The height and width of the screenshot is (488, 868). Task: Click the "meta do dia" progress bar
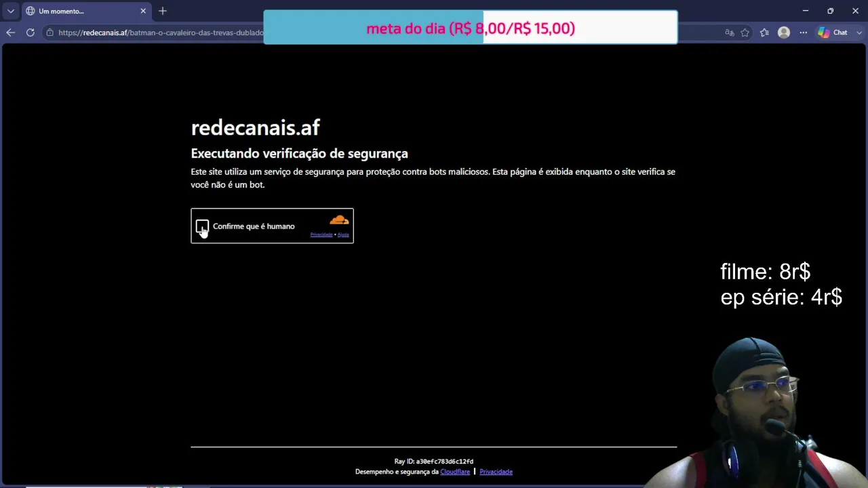pos(471,28)
